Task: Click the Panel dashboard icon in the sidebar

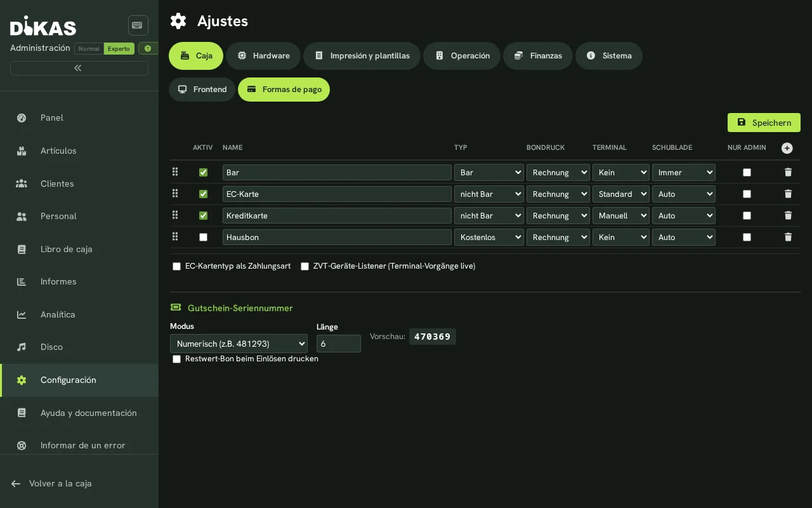Action: tap(22, 117)
